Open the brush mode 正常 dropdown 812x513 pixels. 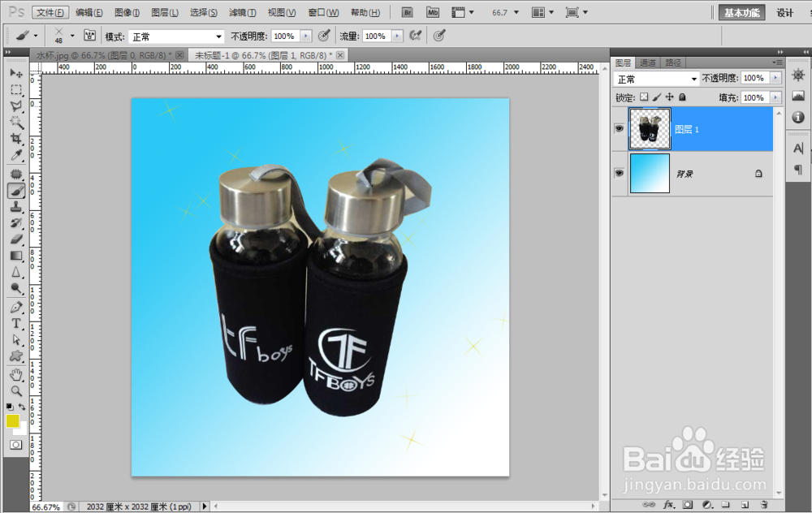[176, 37]
